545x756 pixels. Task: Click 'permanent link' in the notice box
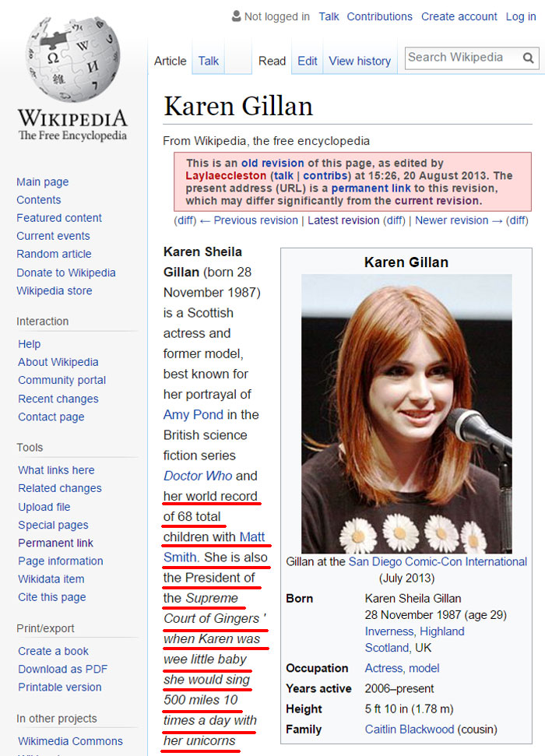(371, 188)
